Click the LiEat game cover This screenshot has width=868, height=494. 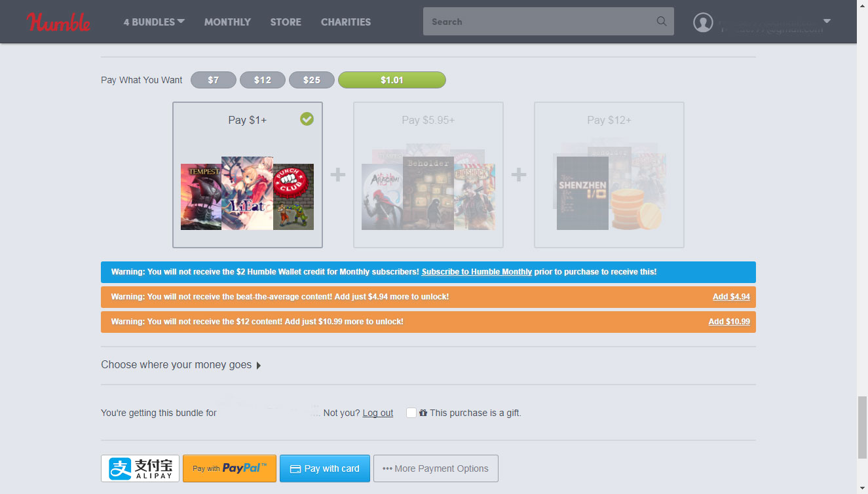point(247,193)
